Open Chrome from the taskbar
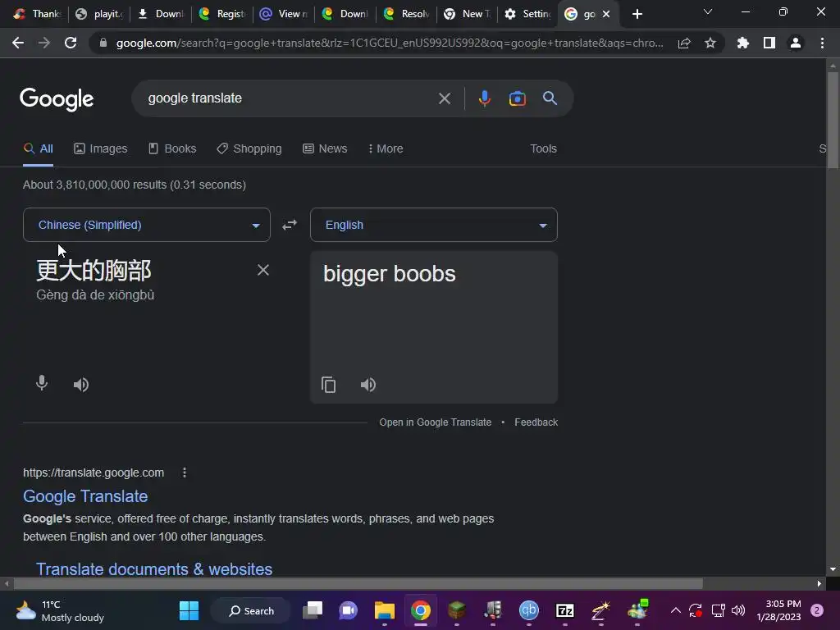840x630 pixels. pos(421,610)
